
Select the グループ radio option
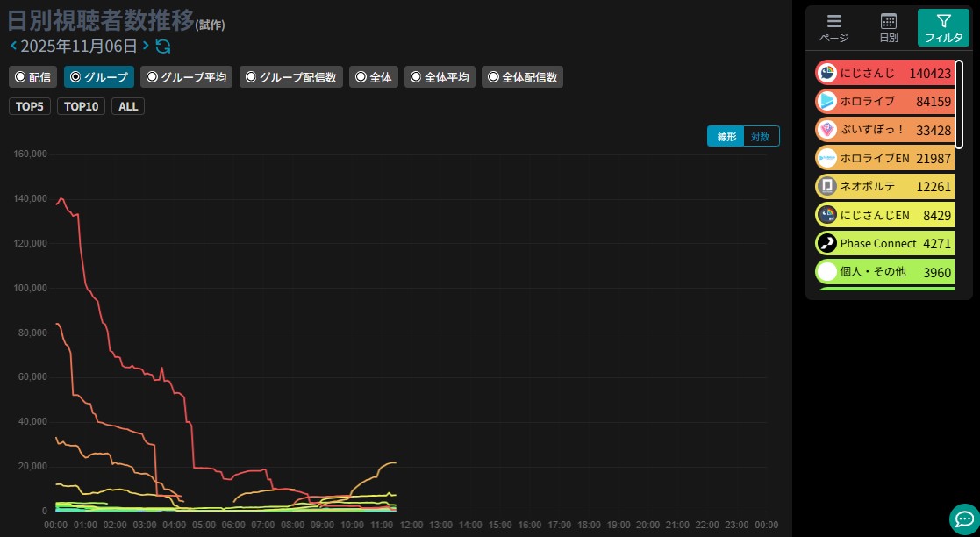[99, 77]
